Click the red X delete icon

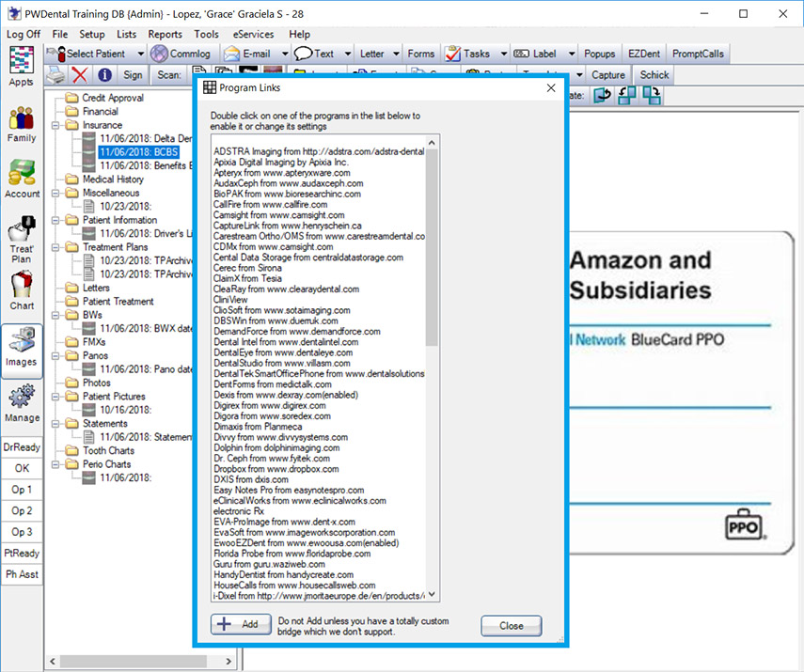[x=80, y=75]
